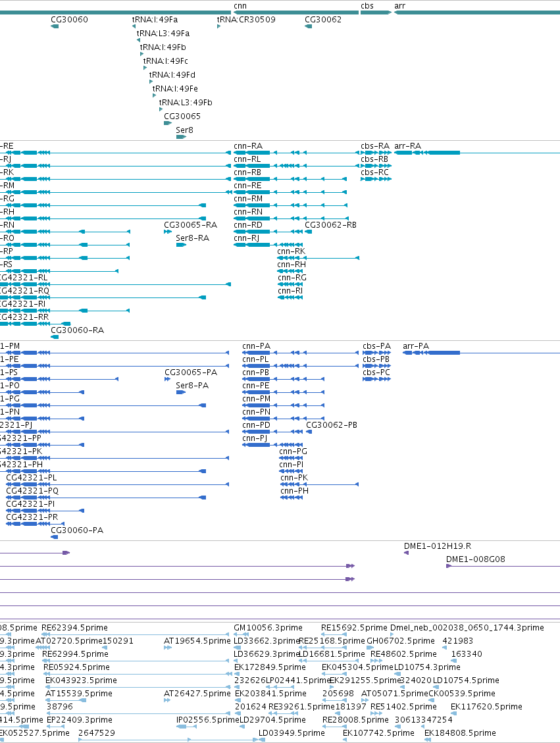Screen dimensions: 560x743
Task: Select transcript CG30065-RA
Action: [x=190, y=225]
